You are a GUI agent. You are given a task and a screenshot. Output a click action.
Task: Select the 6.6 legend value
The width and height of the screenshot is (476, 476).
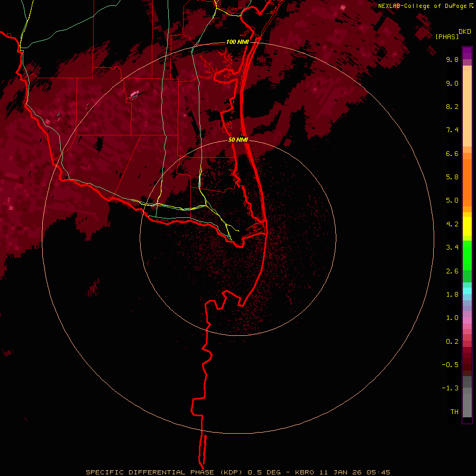pos(452,153)
